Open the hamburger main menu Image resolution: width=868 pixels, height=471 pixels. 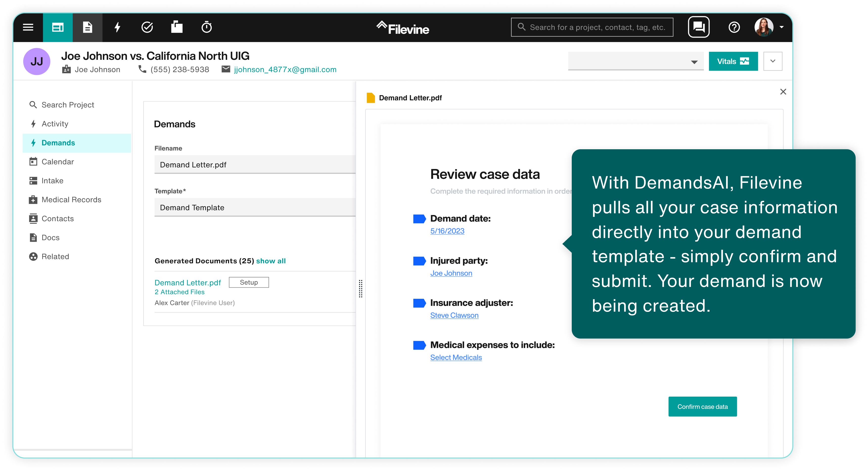coord(28,27)
